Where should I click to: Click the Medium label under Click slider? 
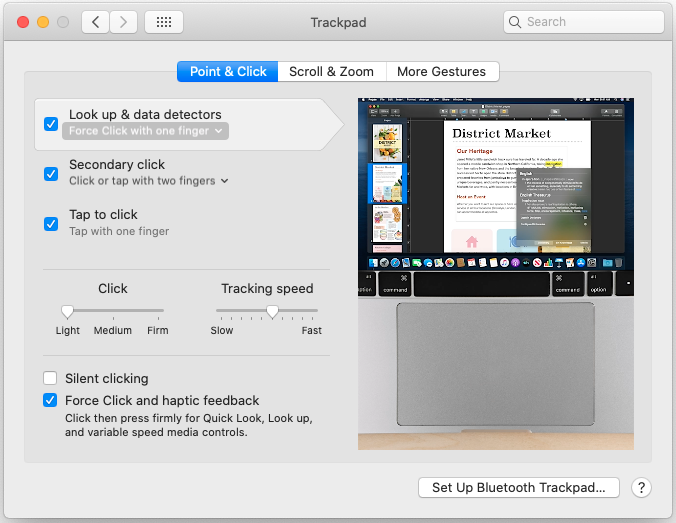(x=113, y=330)
